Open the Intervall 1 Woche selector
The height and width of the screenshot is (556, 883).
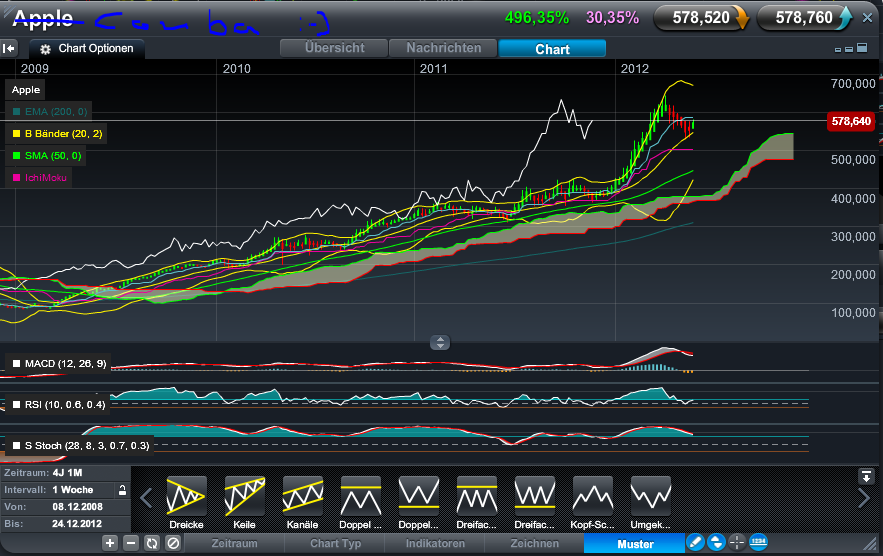[x=65, y=490]
